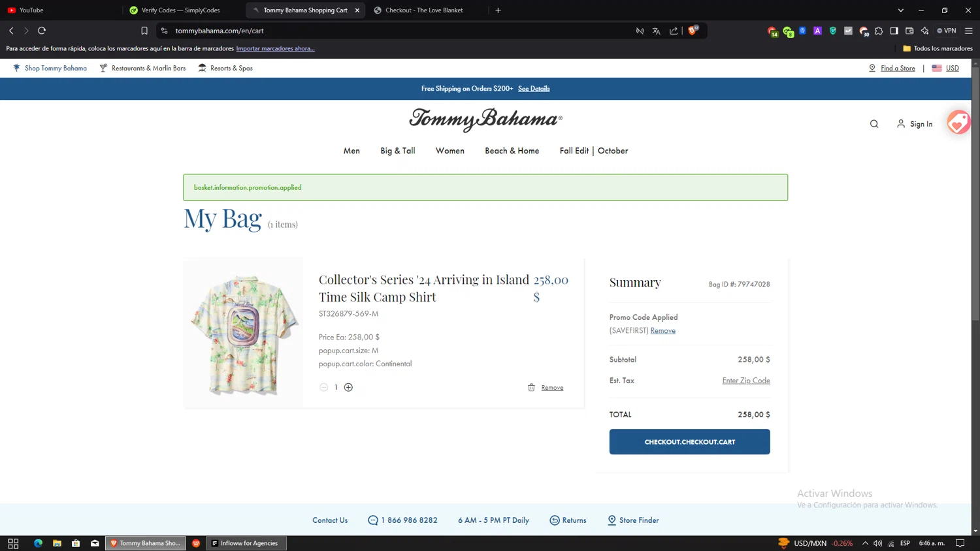The height and width of the screenshot is (551, 980).
Task: Click red extension icon with badge 14
Action: (772, 31)
